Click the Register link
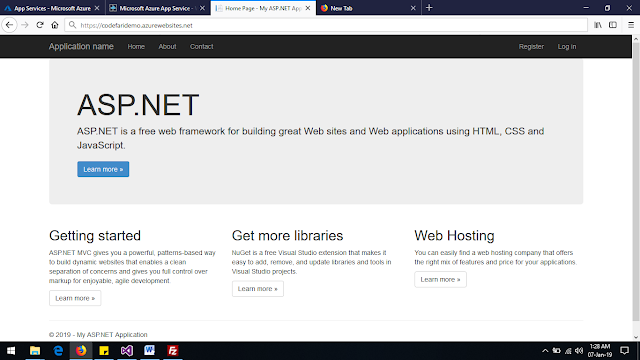The height and width of the screenshot is (360, 640). click(x=531, y=47)
